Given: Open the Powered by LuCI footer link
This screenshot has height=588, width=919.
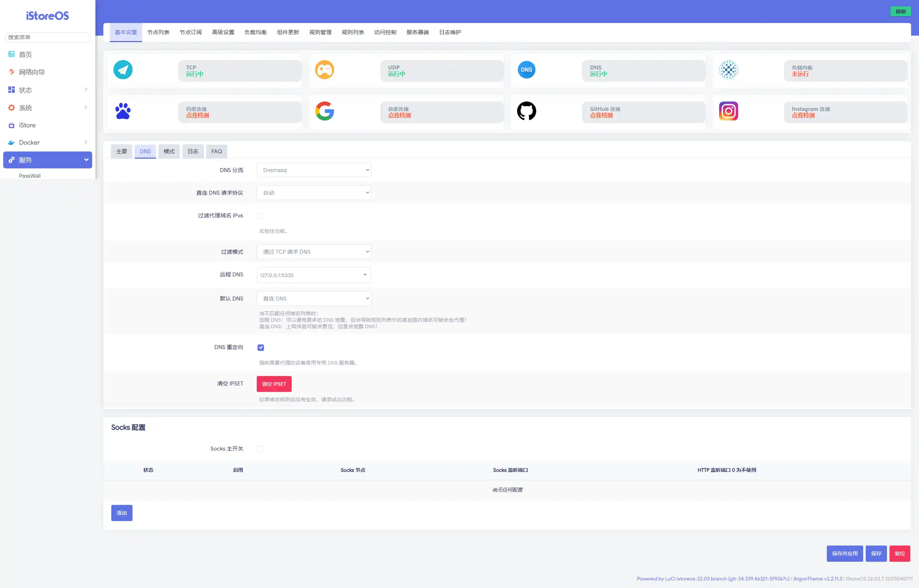Looking at the screenshot, I should [713, 579].
